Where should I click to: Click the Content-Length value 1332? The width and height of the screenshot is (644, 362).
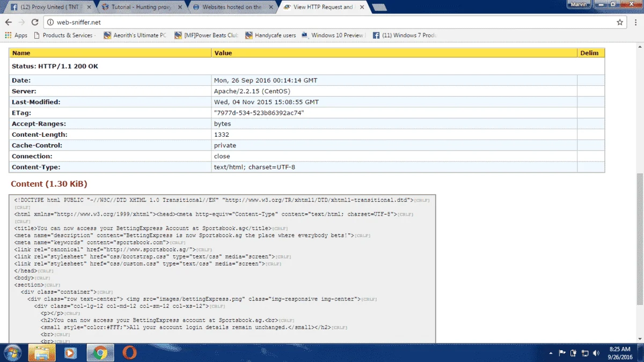click(222, 135)
